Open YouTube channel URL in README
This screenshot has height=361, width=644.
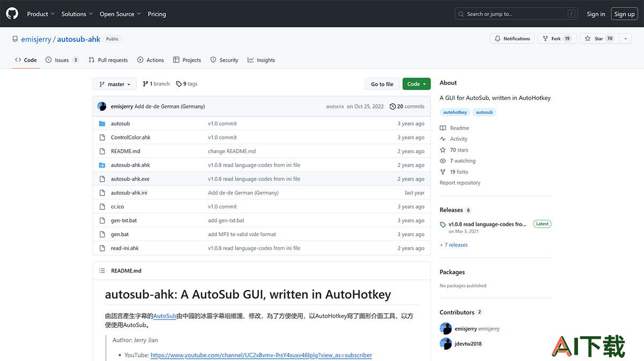coord(261,355)
